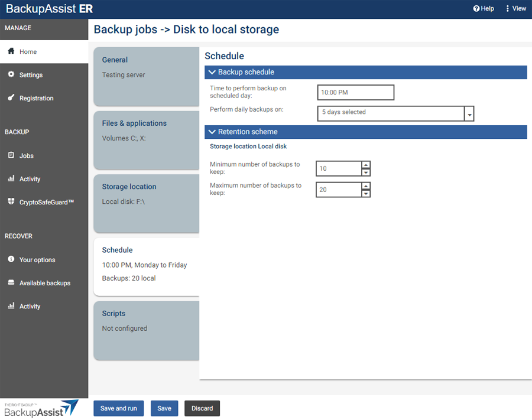
Task: Open the Jobs page
Action: click(x=44, y=155)
